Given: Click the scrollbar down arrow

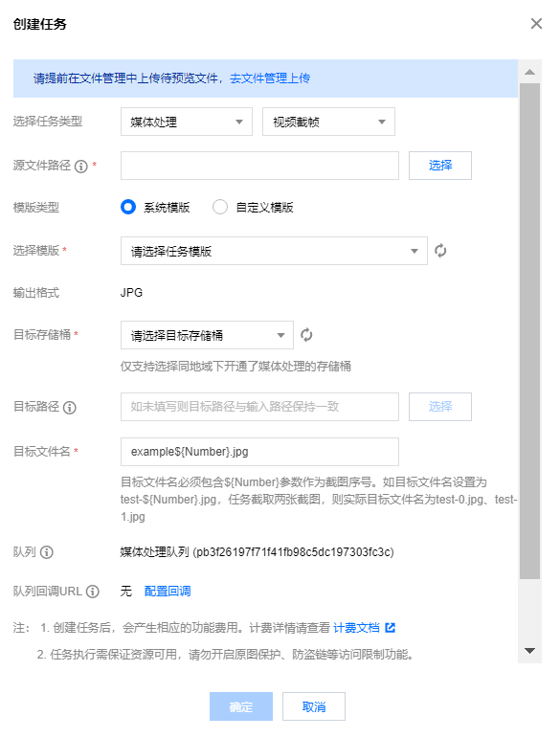Looking at the screenshot, I should (x=530, y=651).
